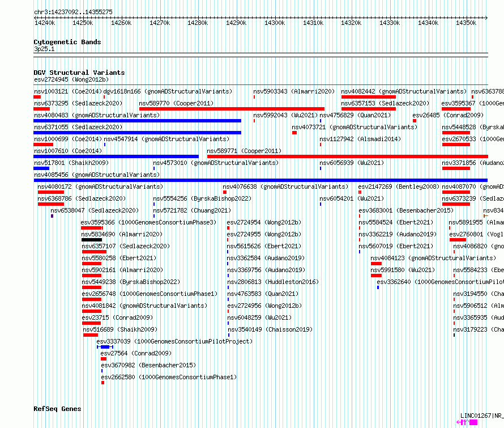Open variant label nsv1003121 (Coe2014)

68,91
